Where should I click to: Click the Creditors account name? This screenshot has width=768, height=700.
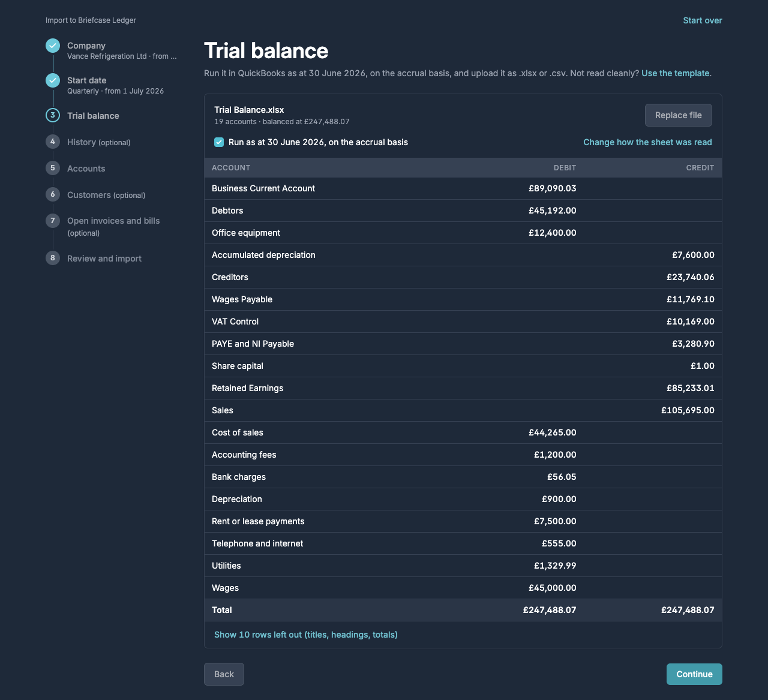(x=230, y=277)
